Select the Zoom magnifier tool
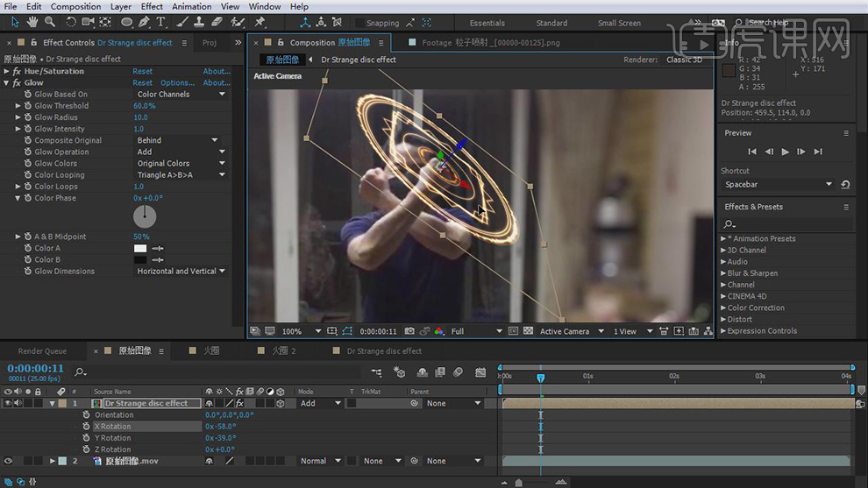This screenshot has height=488, width=868. point(49,22)
